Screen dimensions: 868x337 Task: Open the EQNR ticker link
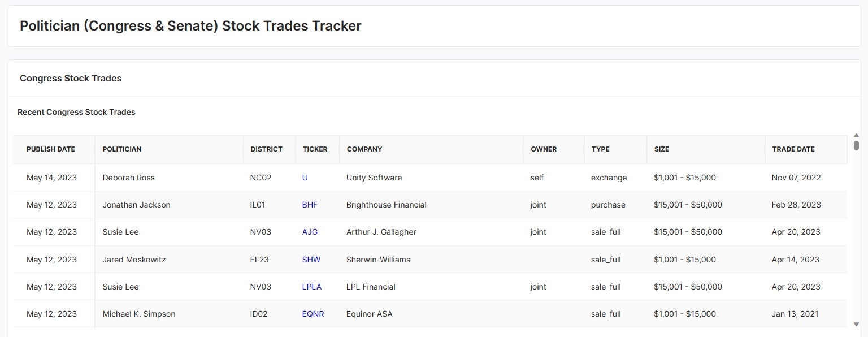click(x=313, y=314)
